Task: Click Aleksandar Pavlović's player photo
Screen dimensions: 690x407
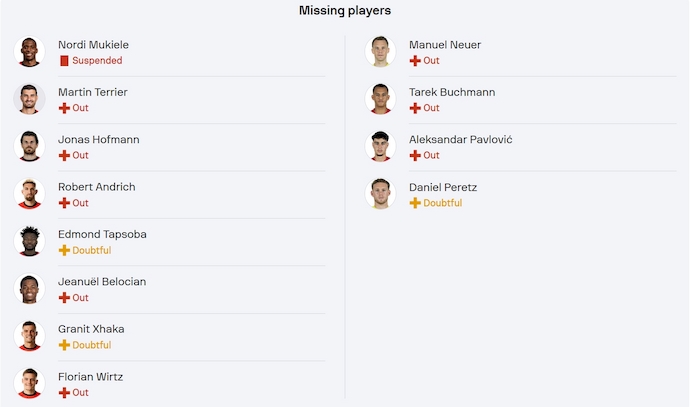Action: (381, 147)
